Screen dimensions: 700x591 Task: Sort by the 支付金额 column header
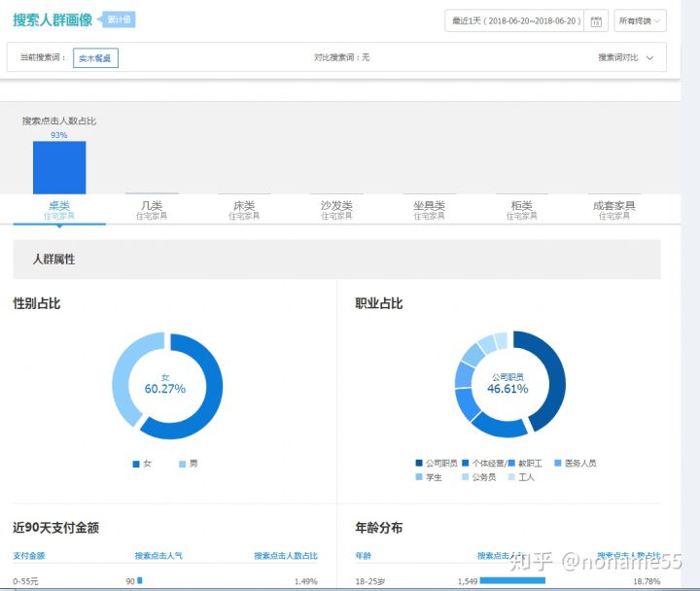29,556
